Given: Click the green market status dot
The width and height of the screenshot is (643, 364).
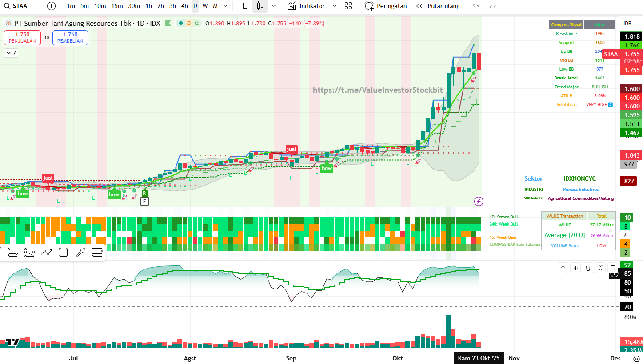Looking at the screenshot, I should tap(181, 23).
